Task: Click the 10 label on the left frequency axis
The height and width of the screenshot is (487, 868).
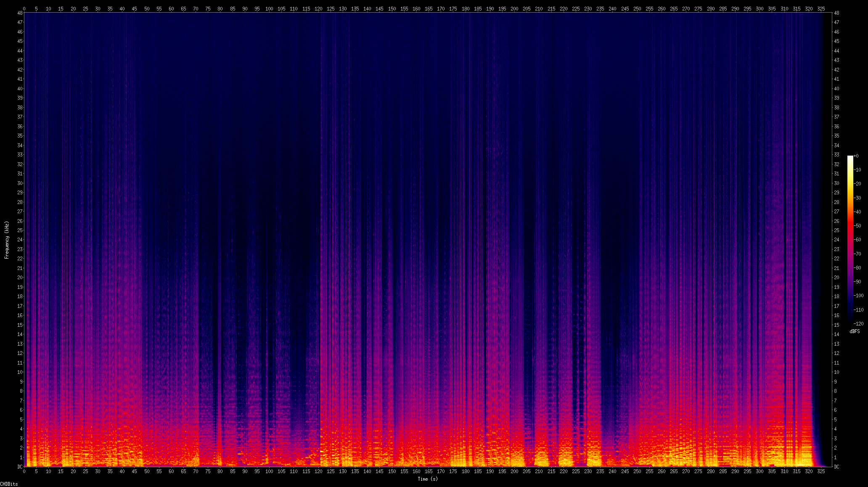Action: click(20, 372)
